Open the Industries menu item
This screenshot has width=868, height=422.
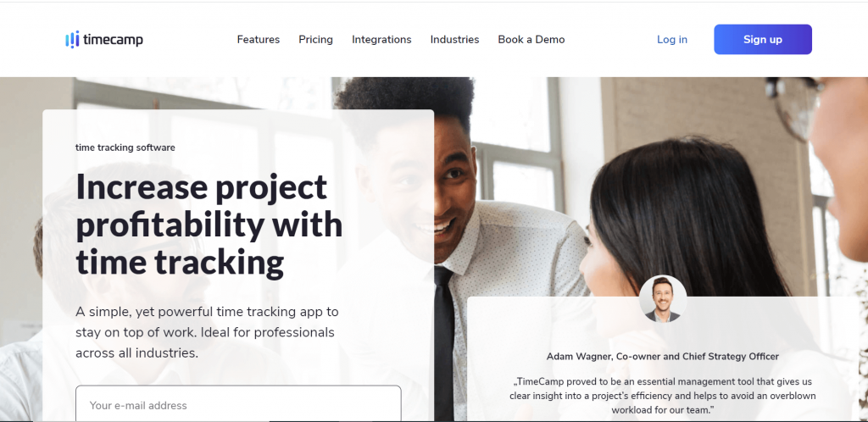[454, 39]
